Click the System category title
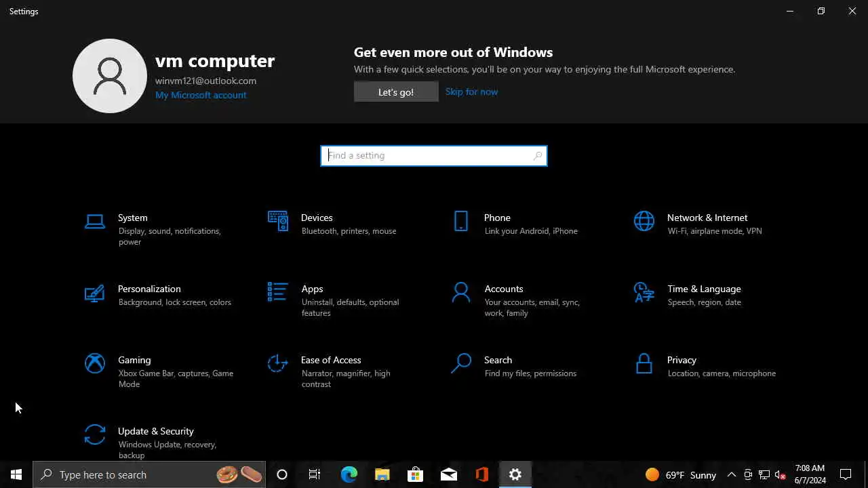 click(x=132, y=218)
